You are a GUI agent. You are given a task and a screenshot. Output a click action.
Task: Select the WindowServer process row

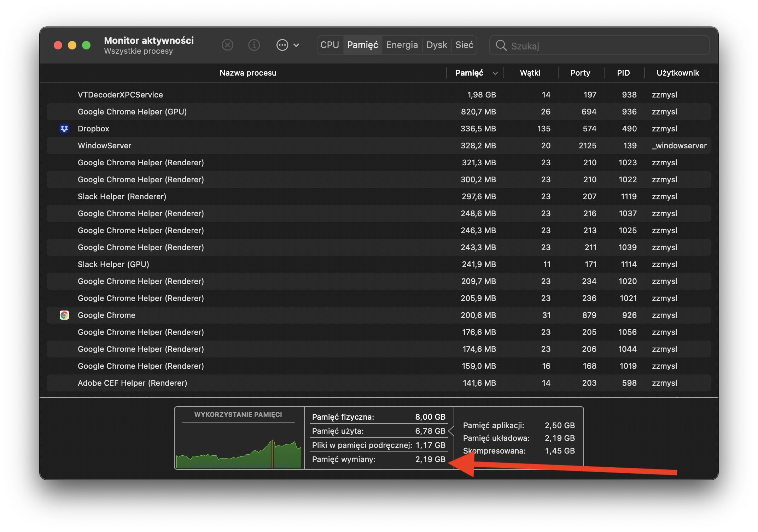coord(379,146)
